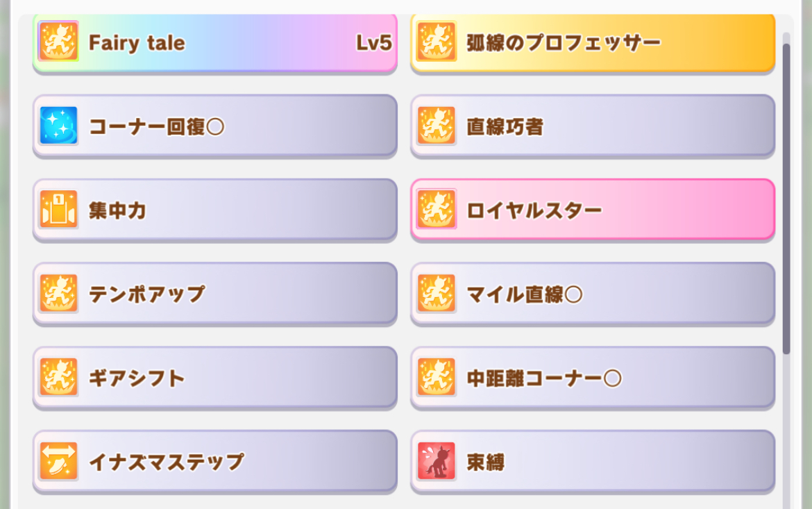Click the ギアシフト skill icon
The image size is (812, 509).
[x=58, y=377]
